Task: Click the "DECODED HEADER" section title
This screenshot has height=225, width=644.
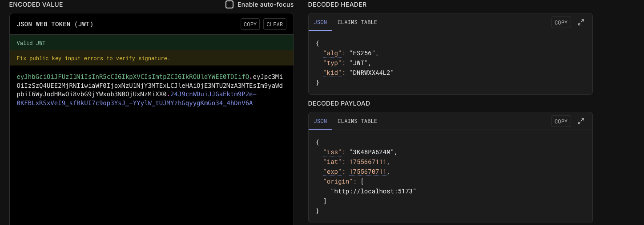Action: [x=337, y=4]
